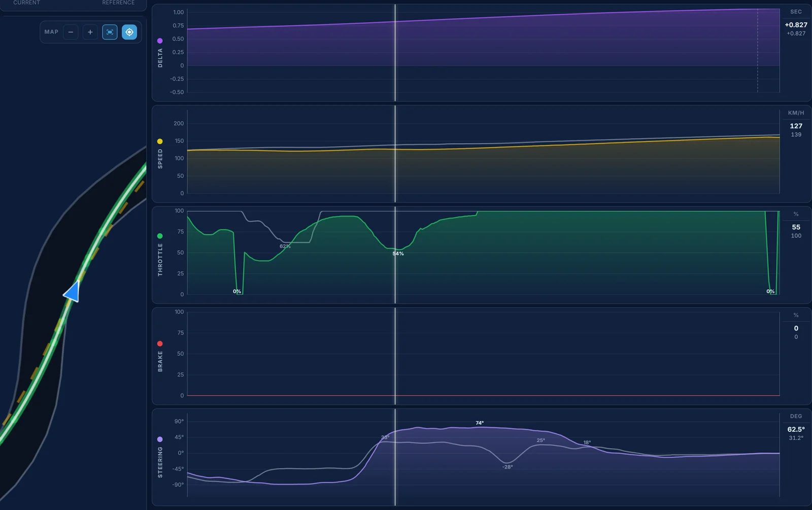The width and height of the screenshot is (812, 510).
Task: Click the 54% throttle marker label
Action: (x=398, y=254)
